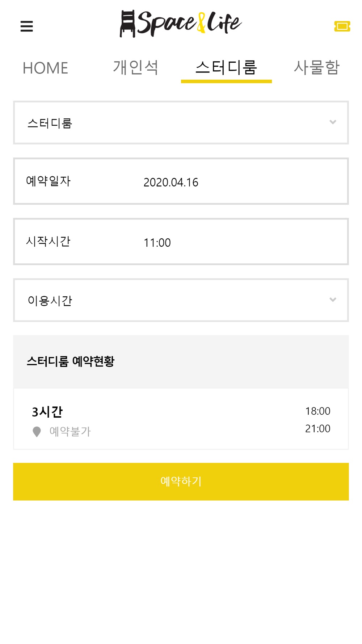This screenshot has width=362, height=644.
Task: Tap the location pin icon beside 예약불가
Action: pyautogui.click(x=37, y=432)
